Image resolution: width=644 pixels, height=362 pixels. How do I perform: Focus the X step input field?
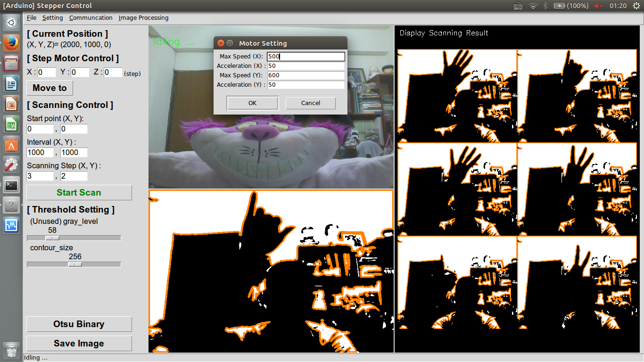[46, 72]
